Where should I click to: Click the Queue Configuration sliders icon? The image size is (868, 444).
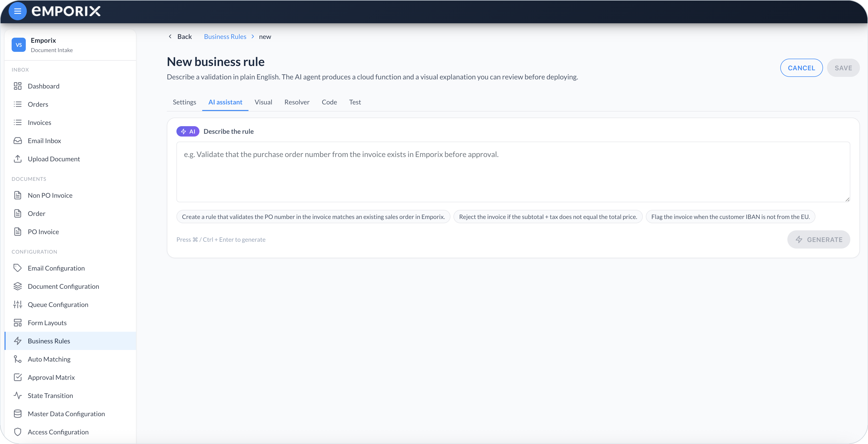(x=17, y=304)
